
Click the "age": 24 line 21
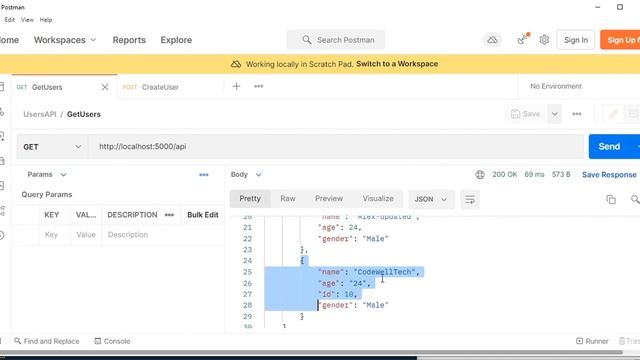point(340,227)
